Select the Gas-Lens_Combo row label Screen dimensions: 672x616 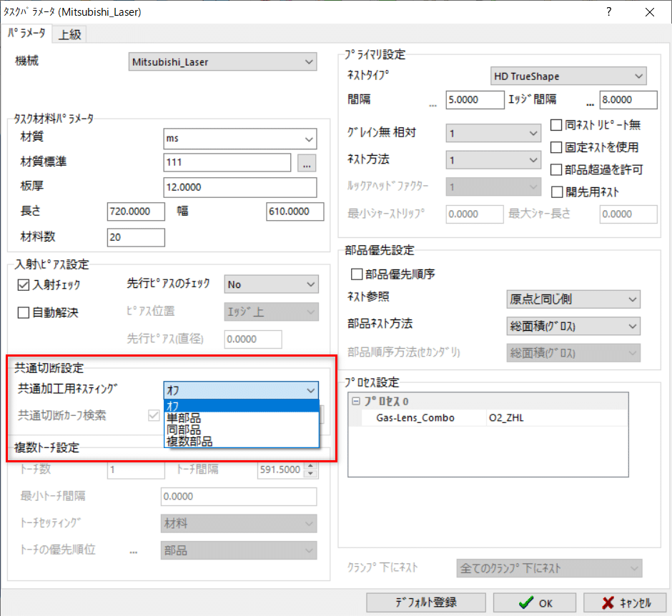(415, 418)
